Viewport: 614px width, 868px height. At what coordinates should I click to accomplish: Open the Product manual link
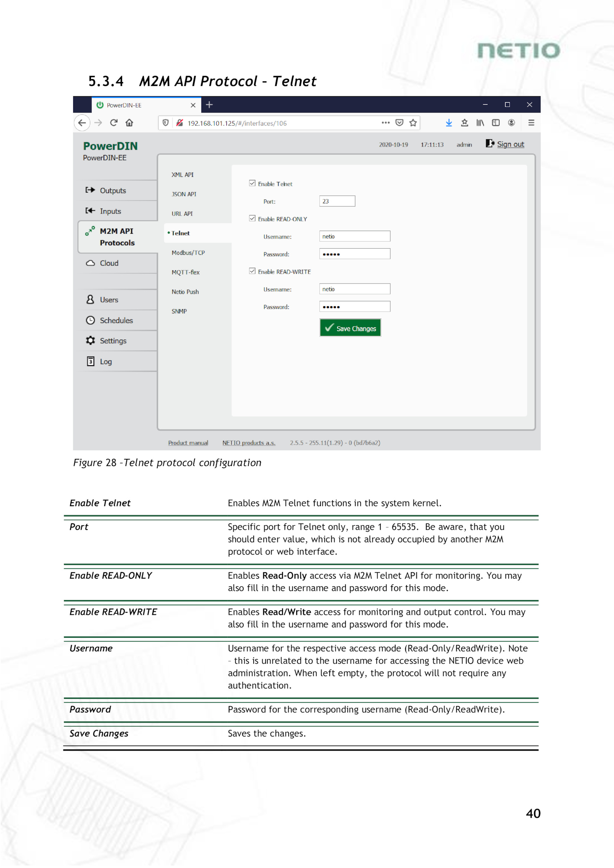188,443
